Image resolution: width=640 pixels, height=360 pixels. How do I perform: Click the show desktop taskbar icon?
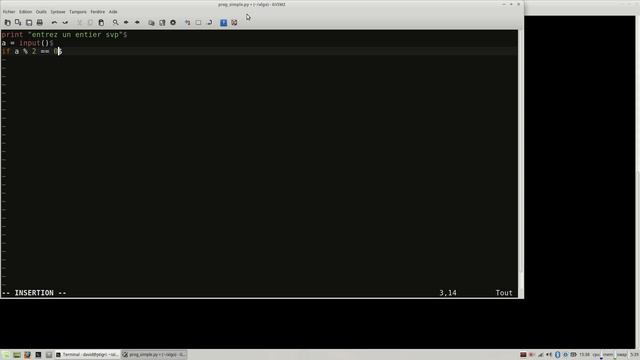pyautogui.click(x=17, y=355)
